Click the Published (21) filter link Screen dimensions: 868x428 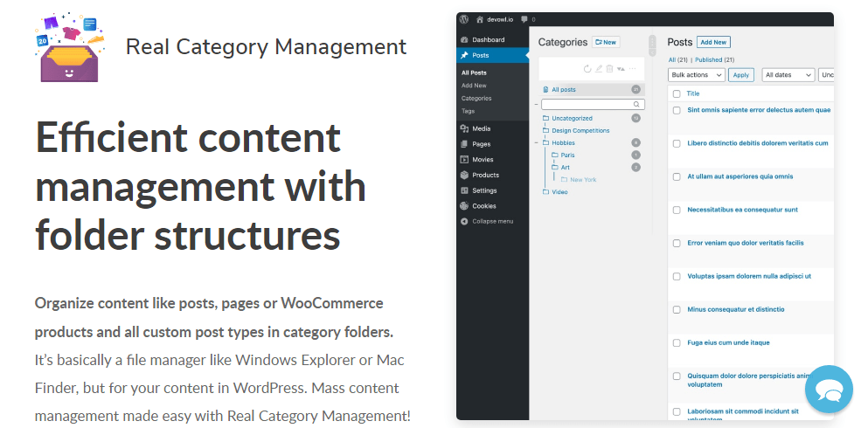point(715,59)
